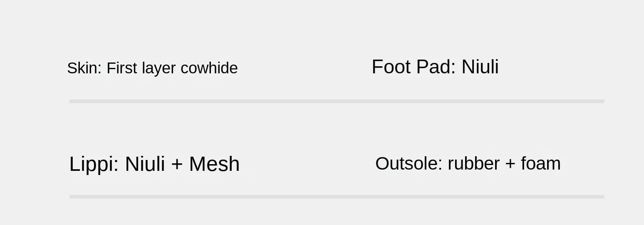Click the word "Mesh"
Image resolution: width=644 pixels, height=225 pixels.
click(214, 164)
